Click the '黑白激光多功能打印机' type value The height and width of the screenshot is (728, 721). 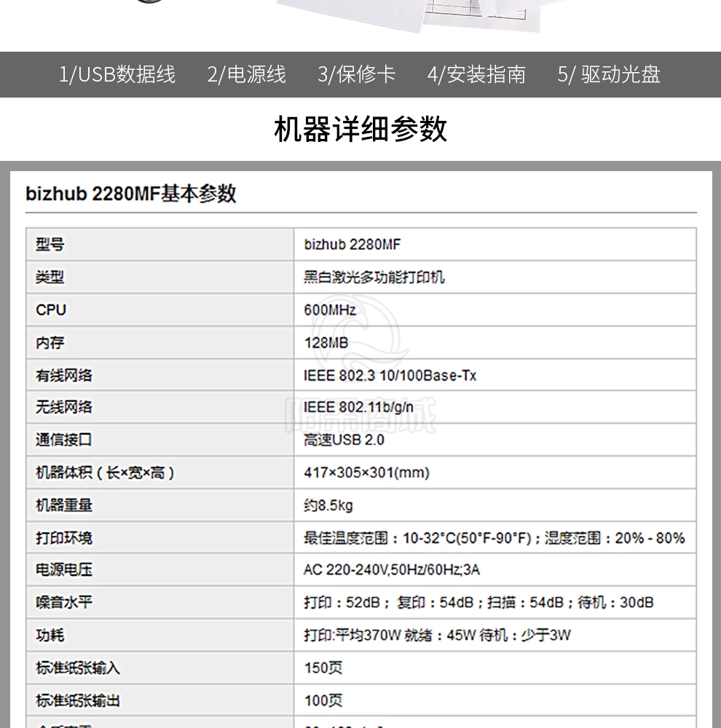[374, 277]
